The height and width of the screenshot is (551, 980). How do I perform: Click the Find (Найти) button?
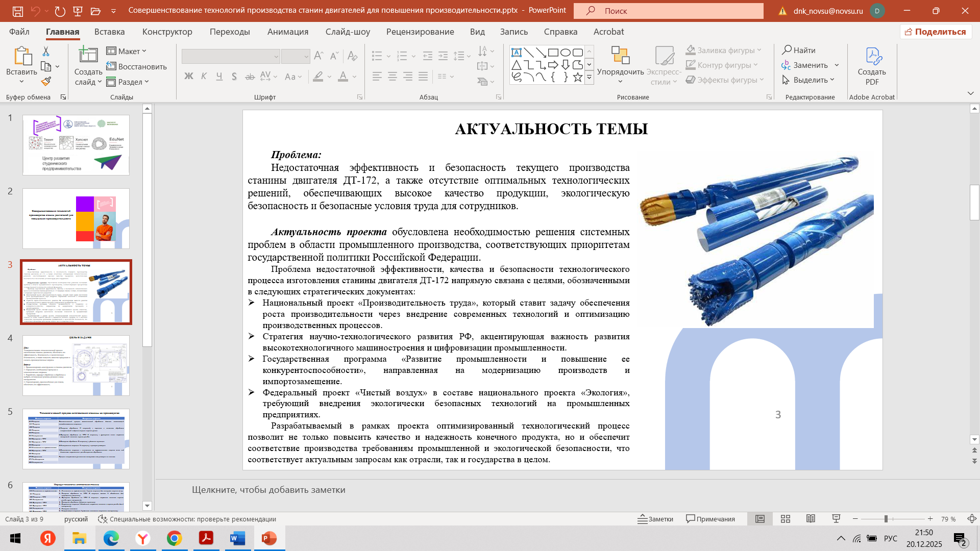point(799,50)
